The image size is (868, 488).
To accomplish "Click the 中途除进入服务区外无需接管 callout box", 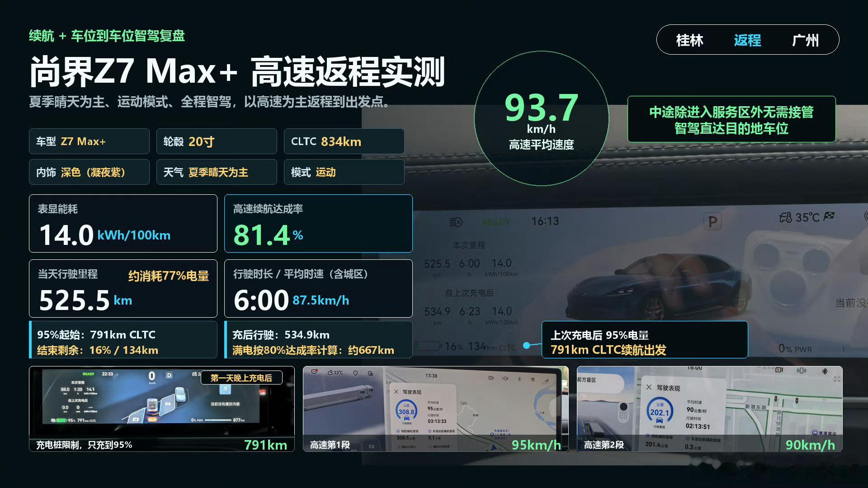I will click(731, 119).
